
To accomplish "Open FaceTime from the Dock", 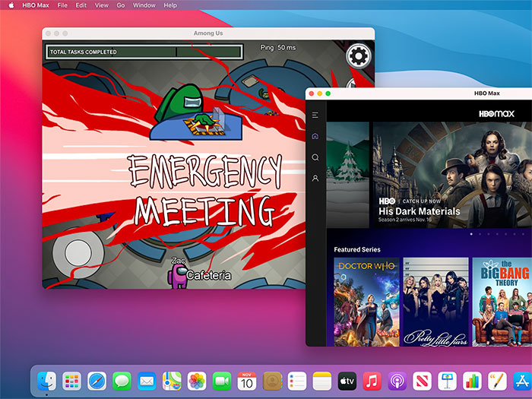I will click(x=222, y=382).
